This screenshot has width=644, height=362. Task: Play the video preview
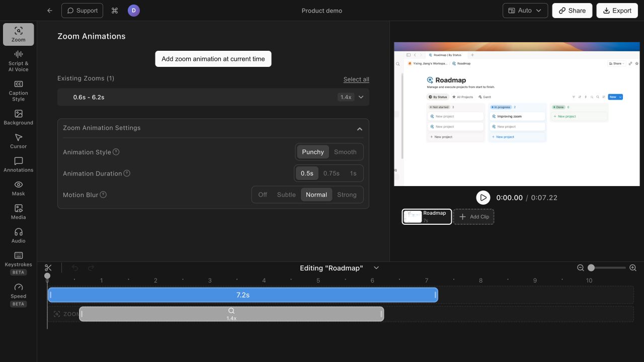pos(483,198)
